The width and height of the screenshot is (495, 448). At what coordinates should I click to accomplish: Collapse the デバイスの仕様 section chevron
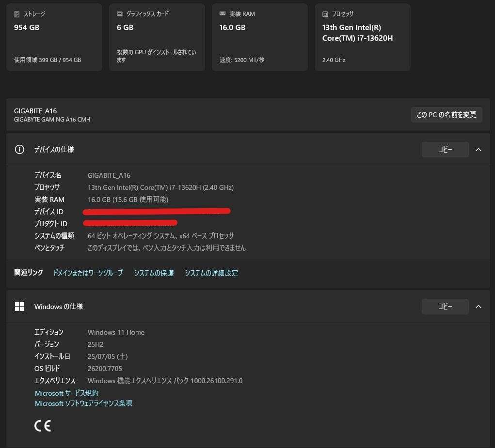(479, 150)
